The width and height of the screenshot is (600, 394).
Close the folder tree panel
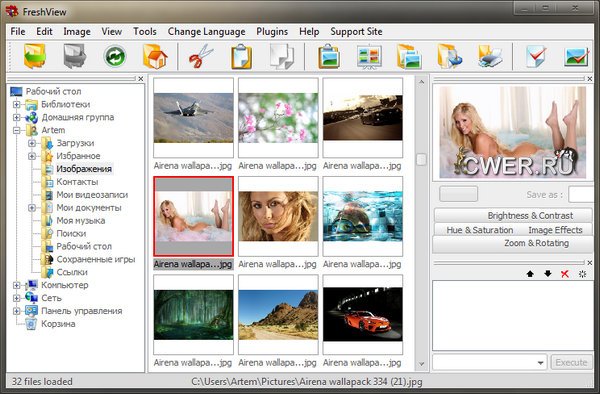140,78
